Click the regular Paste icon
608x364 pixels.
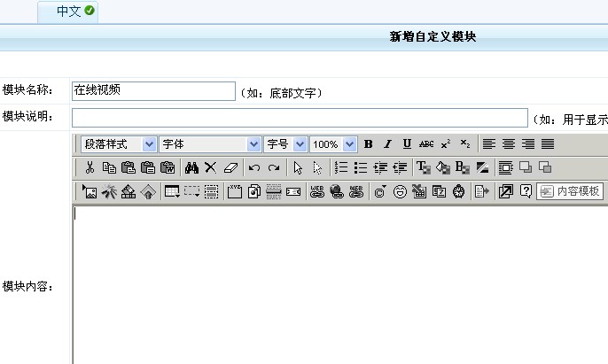click(129, 167)
